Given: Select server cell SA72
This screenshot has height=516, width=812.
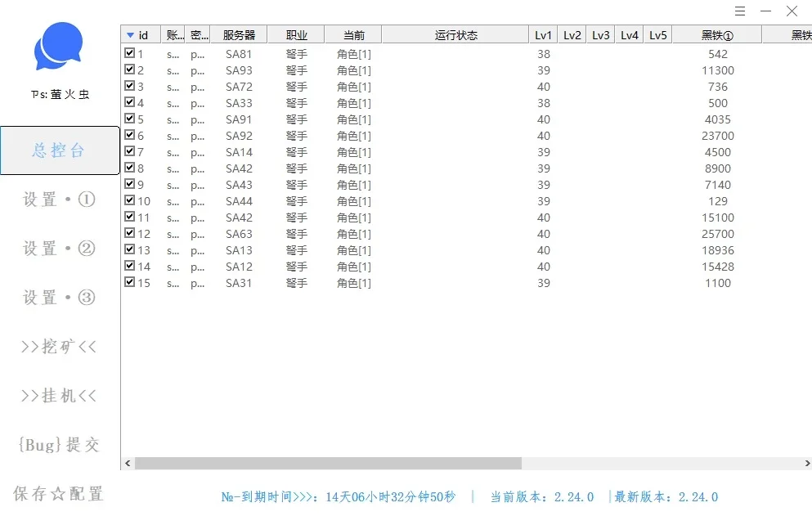Looking at the screenshot, I should click(239, 87).
